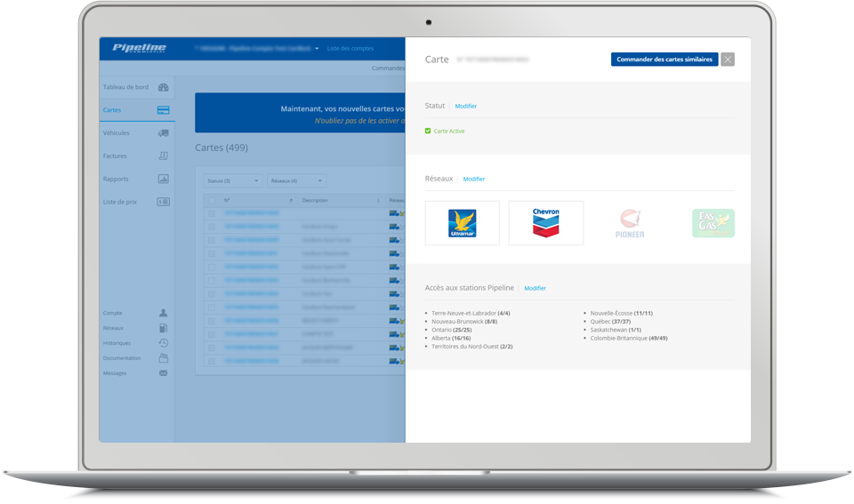This screenshot has height=504, width=854.
Task: Open the Liste de prix icon
Action: (x=163, y=202)
